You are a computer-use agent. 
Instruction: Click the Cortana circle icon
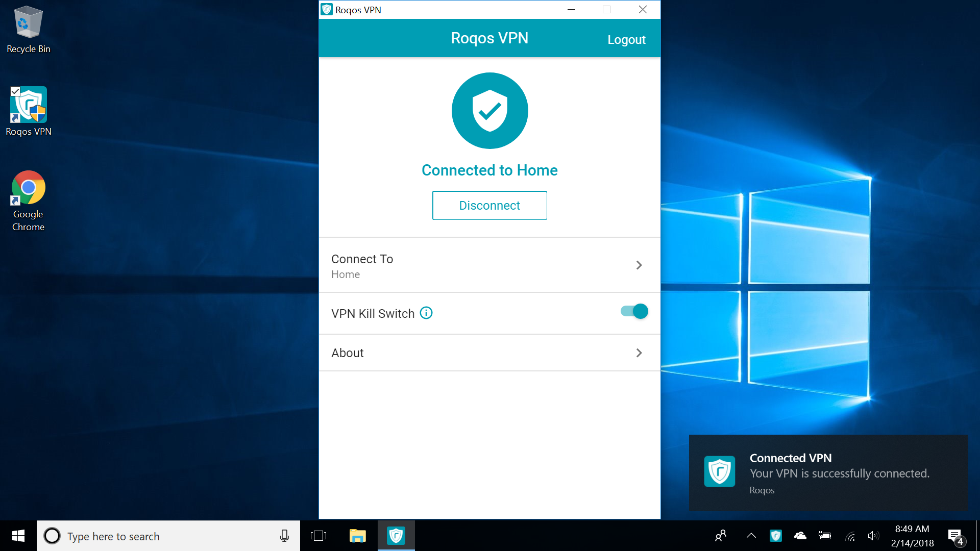click(x=52, y=536)
